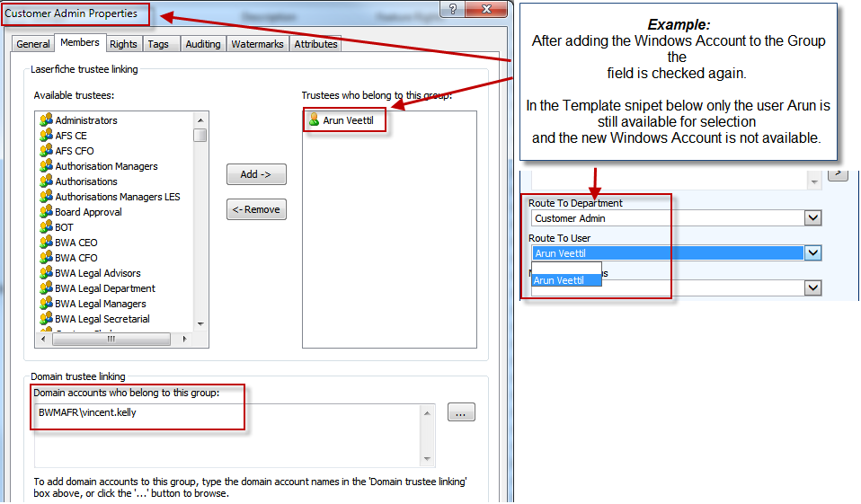The width and height of the screenshot is (861, 504).
Task: Click the '>' button in the template snippet
Action: 838,174
